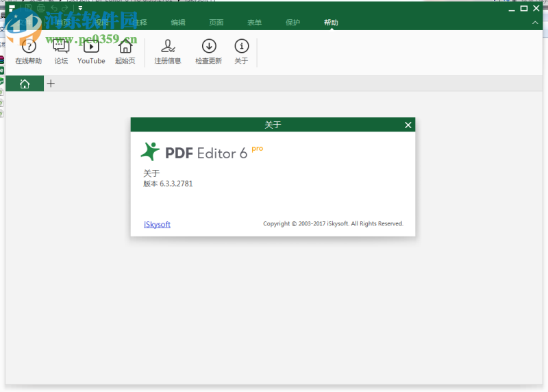Go to the 起始页 start page icon
The image size is (548, 392).
click(x=125, y=52)
